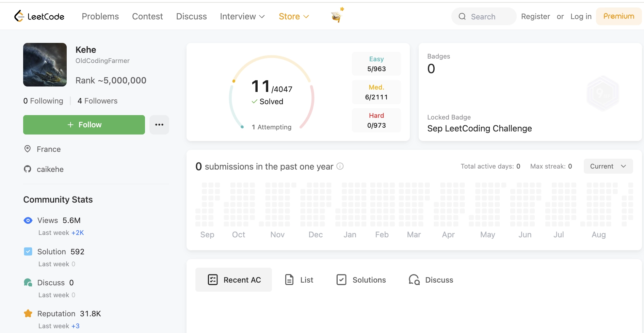Expand the Store dropdown menu
Screen dimensions: 644x333
294,16
